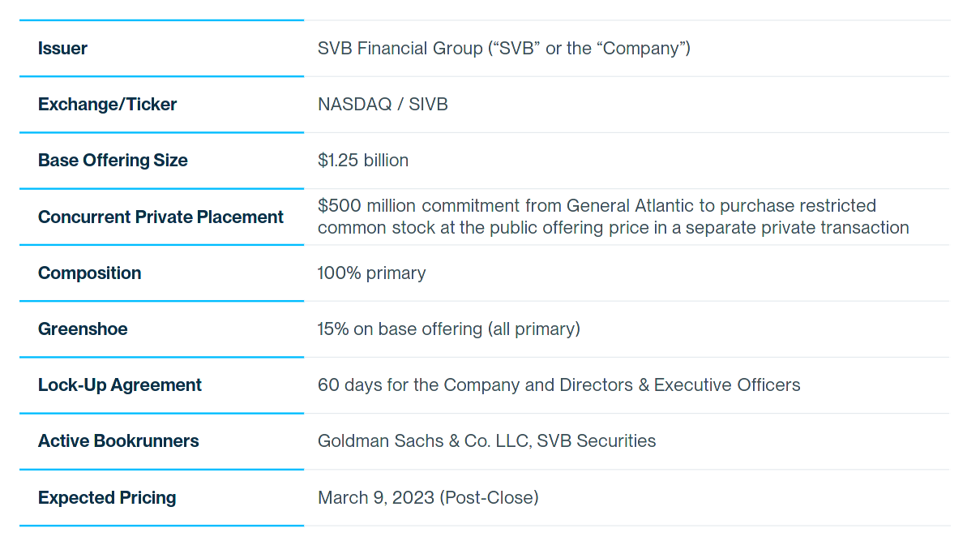This screenshot has width=980, height=537.
Task: Select the 15% on base offering text
Action: point(449,329)
